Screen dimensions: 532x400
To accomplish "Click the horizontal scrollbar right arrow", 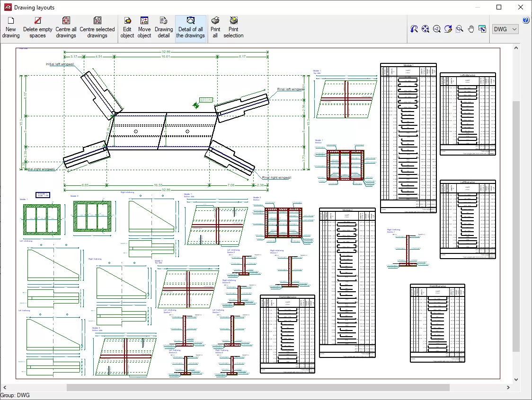I will [x=508, y=387].
